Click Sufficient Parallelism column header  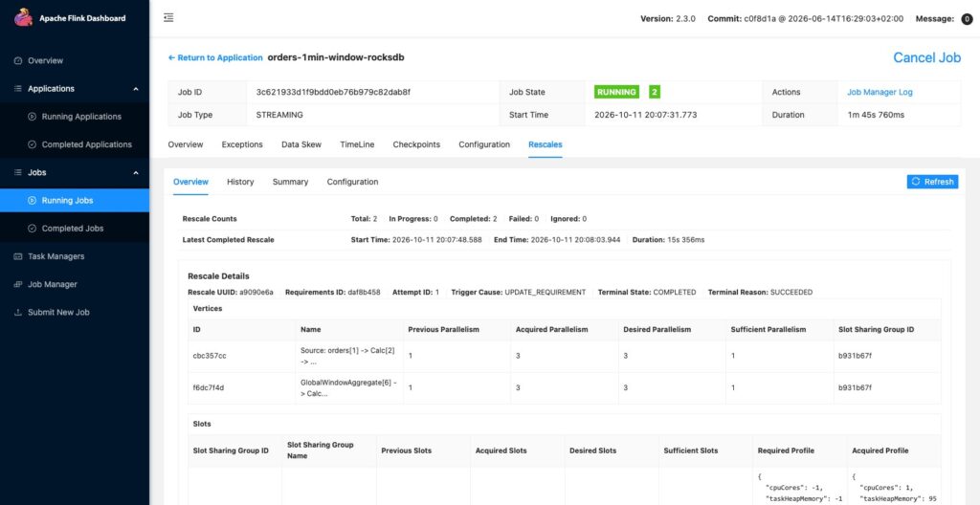(768, 329)
